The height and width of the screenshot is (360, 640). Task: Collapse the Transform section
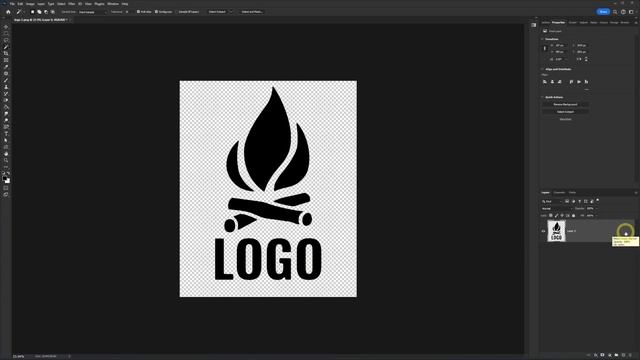[542, 39]
